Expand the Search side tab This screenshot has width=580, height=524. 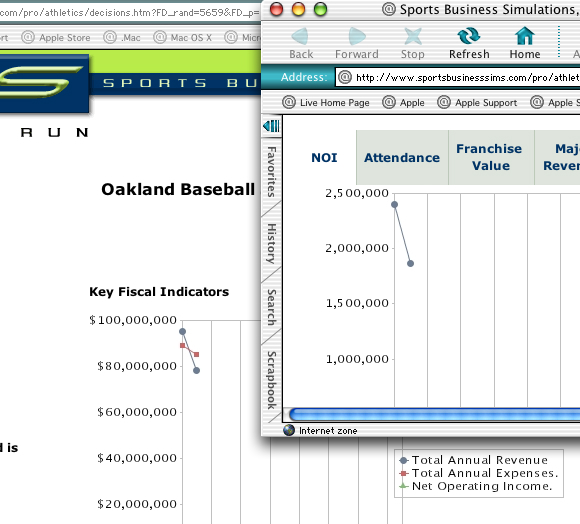click(272, 308)
